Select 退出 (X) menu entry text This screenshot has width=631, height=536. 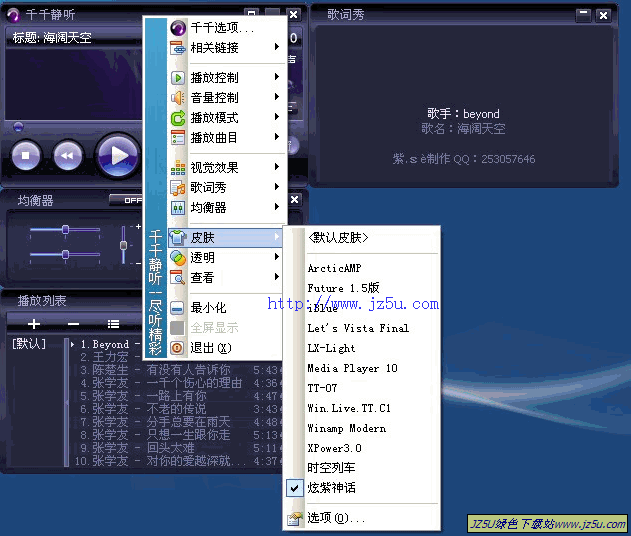pos(210,348)
